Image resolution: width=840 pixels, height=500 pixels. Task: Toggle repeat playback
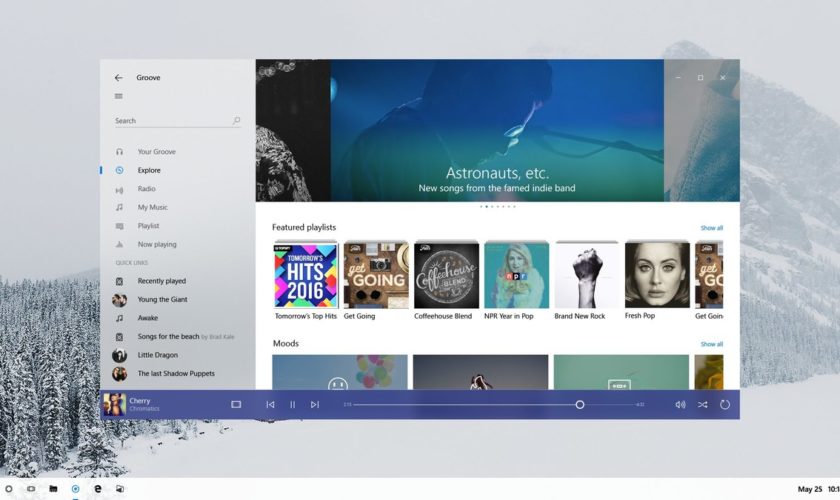[x=725, y=405]
